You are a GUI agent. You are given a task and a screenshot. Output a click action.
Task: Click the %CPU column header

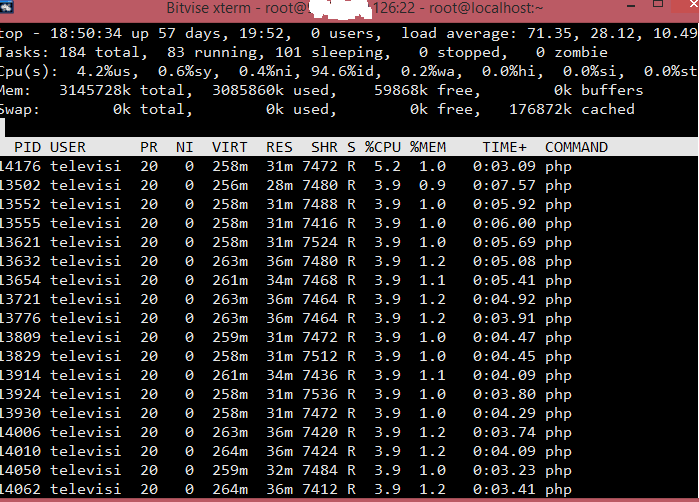[x=383, y=147]
